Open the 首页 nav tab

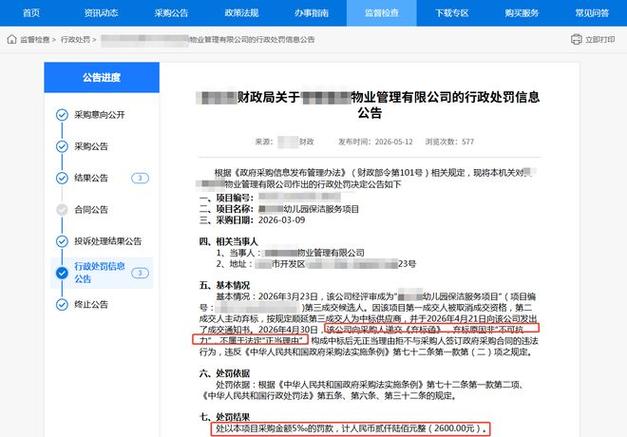click(31, 13)
